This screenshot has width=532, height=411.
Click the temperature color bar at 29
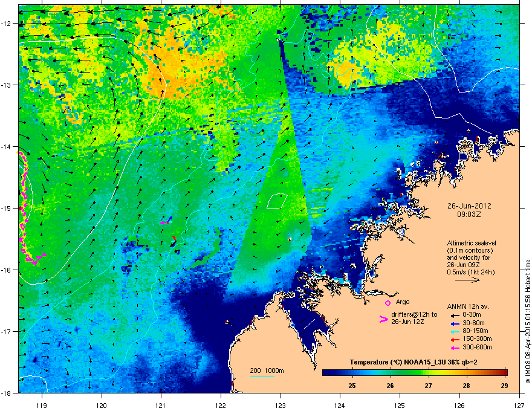[x=505, y=373]
